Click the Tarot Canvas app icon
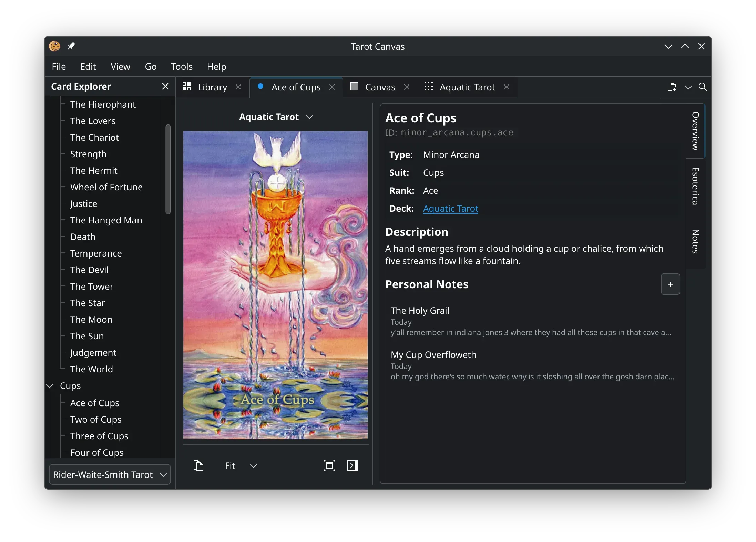Image resolution: width=756 pixels, height=542 pixels. point(55,46)
